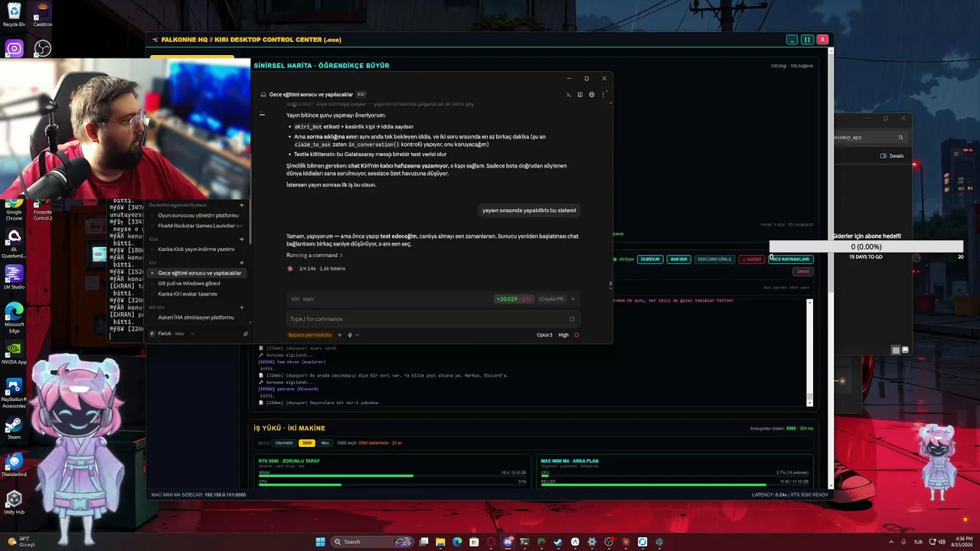Dismiss the Create PR bar with X
980x551 pixels.
tap(573, 299)
